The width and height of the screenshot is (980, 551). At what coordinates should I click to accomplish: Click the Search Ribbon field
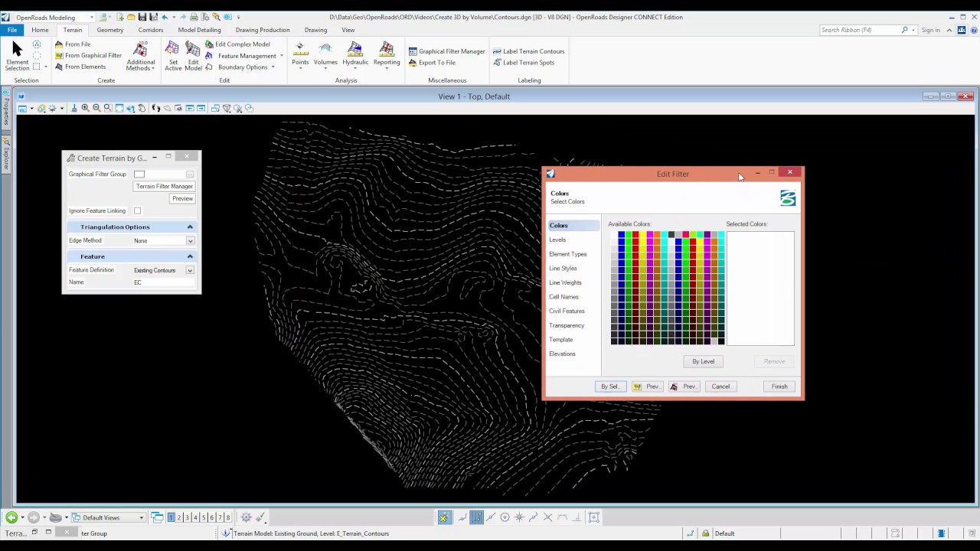[x=860, y=30]
